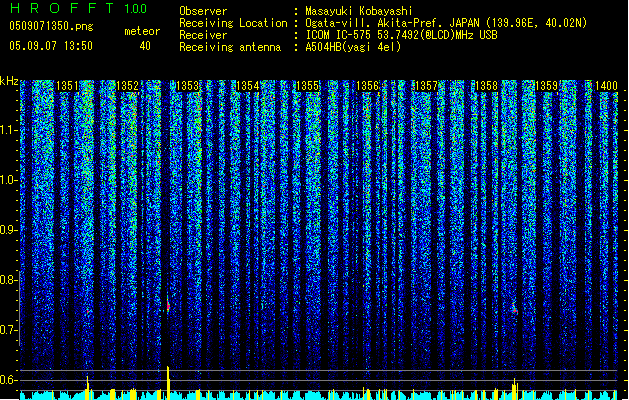This screenshot has height=400, width=629.
Task: Click the red meteor echo near 1353
Action: click(168, 306)
